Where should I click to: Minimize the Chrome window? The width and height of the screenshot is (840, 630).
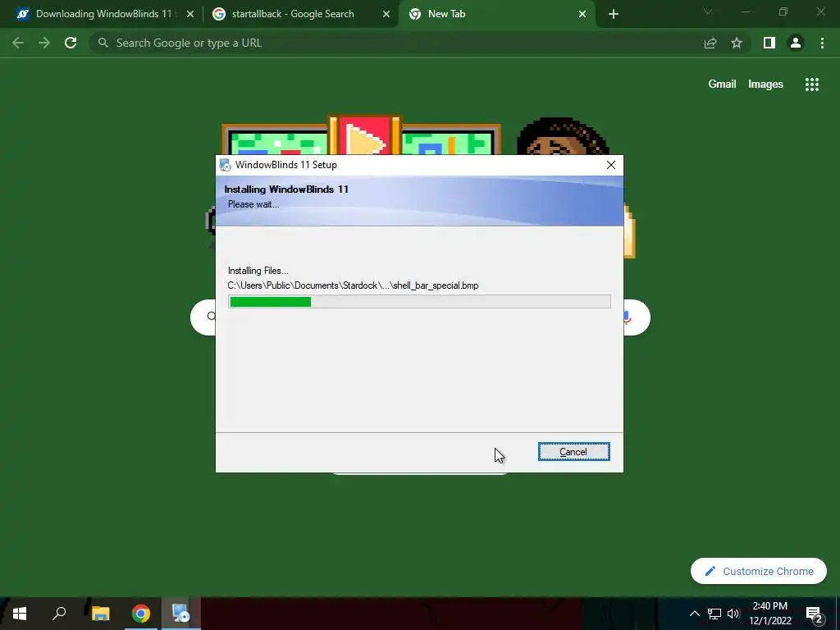[746, 11]
